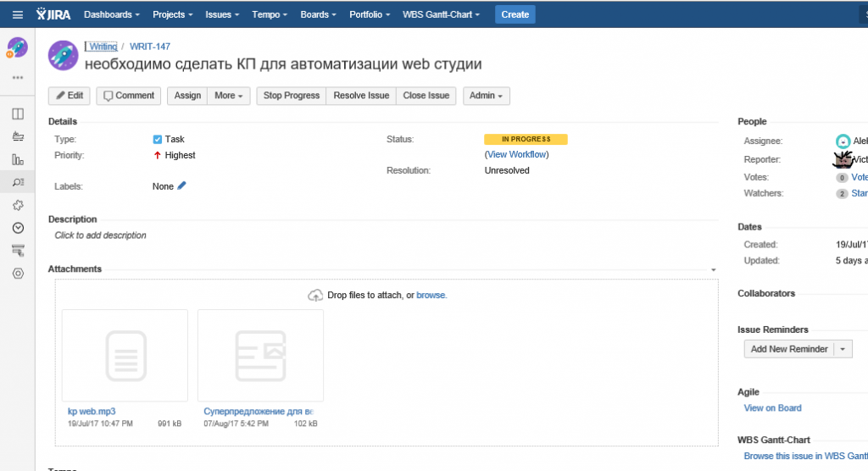Click the 19/Jul/17 10:47 PM attachment date
This screenshot has width=868, height=471.
point(100,424)
